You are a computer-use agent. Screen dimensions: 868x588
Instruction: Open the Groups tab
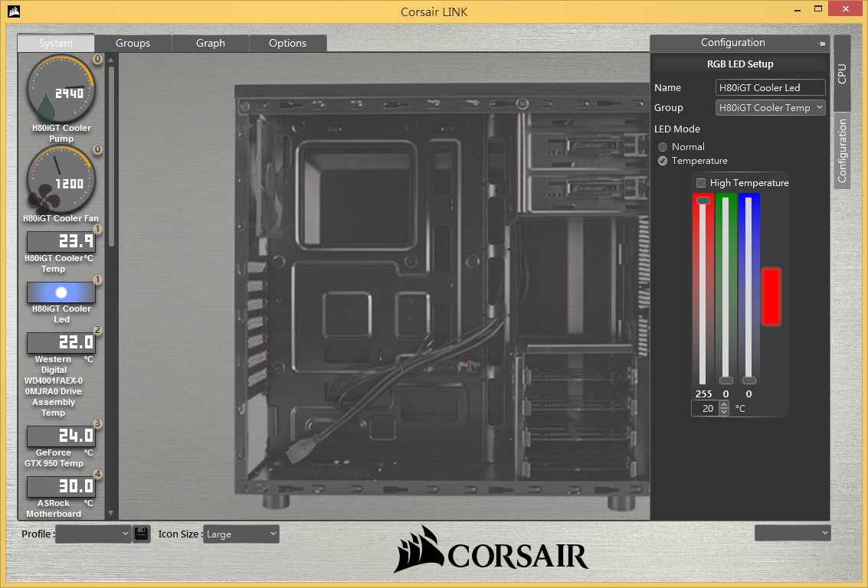point(133,43)
